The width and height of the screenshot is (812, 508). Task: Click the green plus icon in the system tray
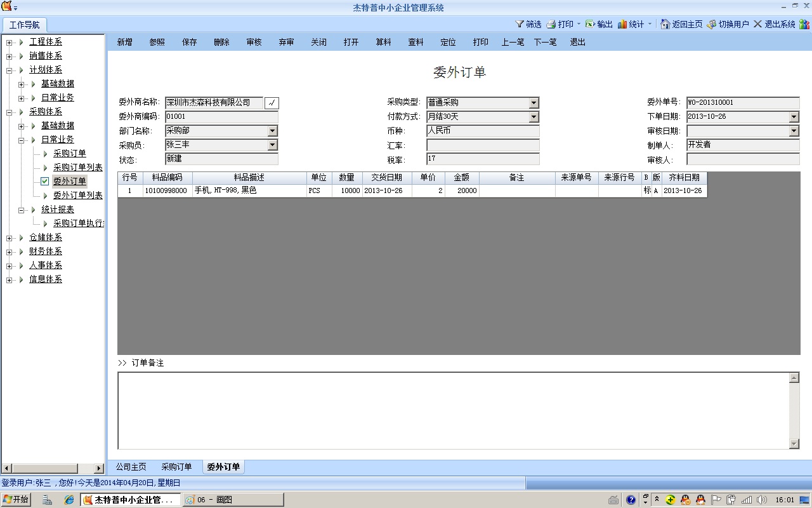(x=670, y=500)
